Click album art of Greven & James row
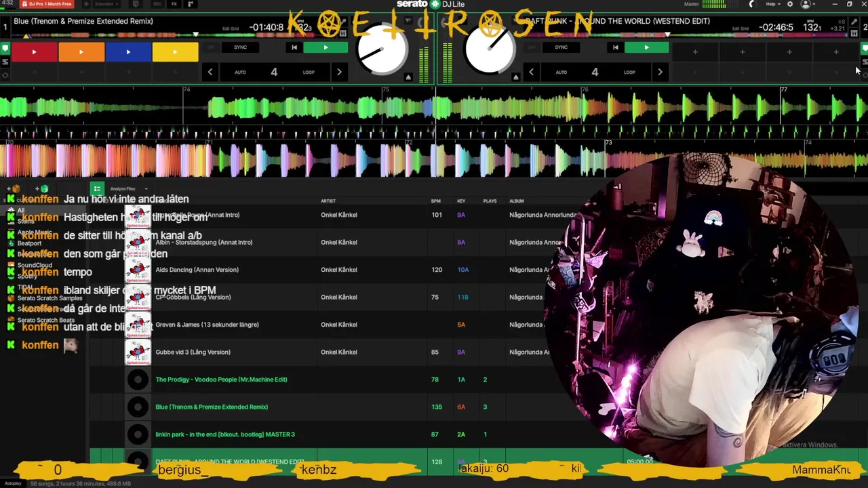Image resolution: width=868 pixels, height=488 pixels. point(138,325)
